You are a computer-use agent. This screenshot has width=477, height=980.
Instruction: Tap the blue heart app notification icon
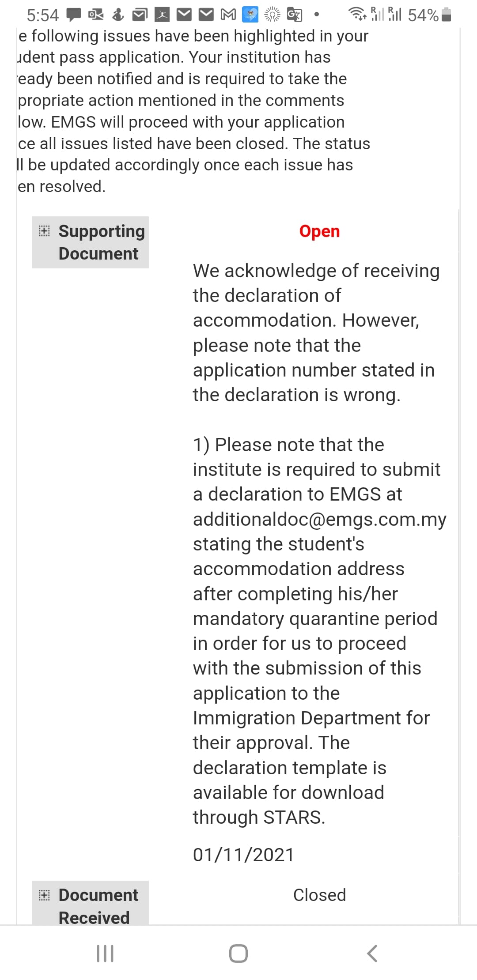click(x=250, y=15)
